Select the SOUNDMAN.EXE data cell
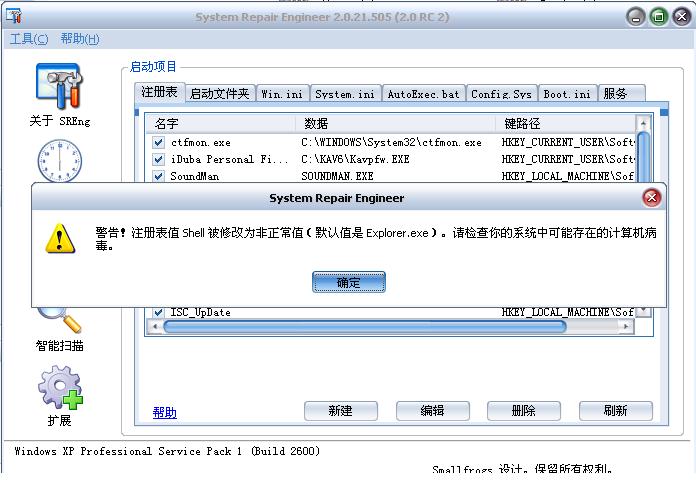Viewport: 696px width, 491px height. [337, 176]
